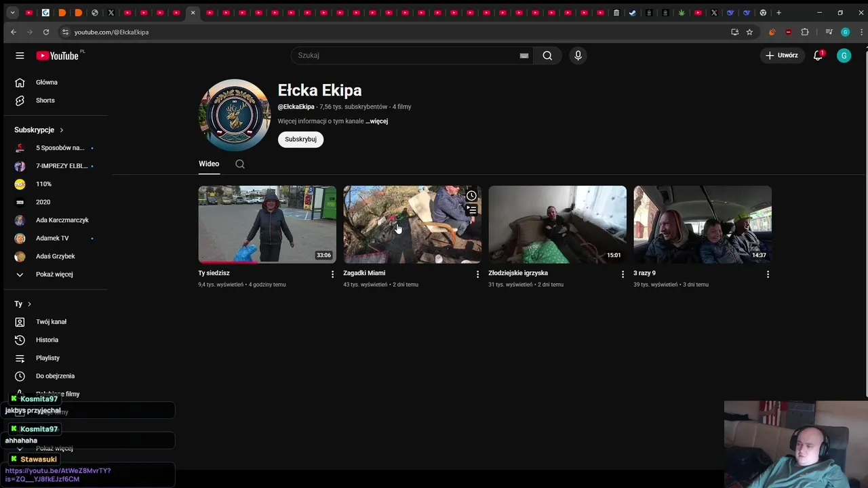This screenshot has width=868, height=488.
Task: Play the Złodziejskie igrzyska video thumbnail
Action: click(557, 224)
